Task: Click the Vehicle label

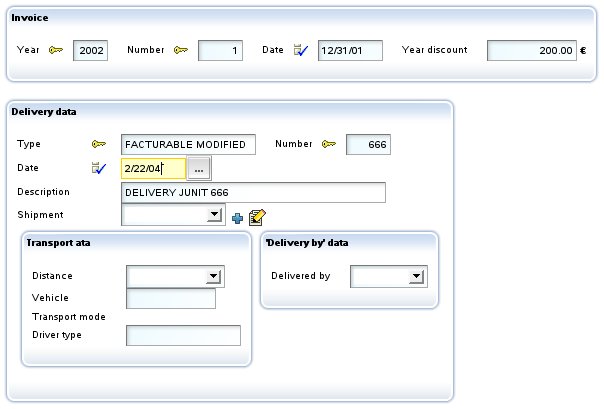Action: tap(50, 298)
